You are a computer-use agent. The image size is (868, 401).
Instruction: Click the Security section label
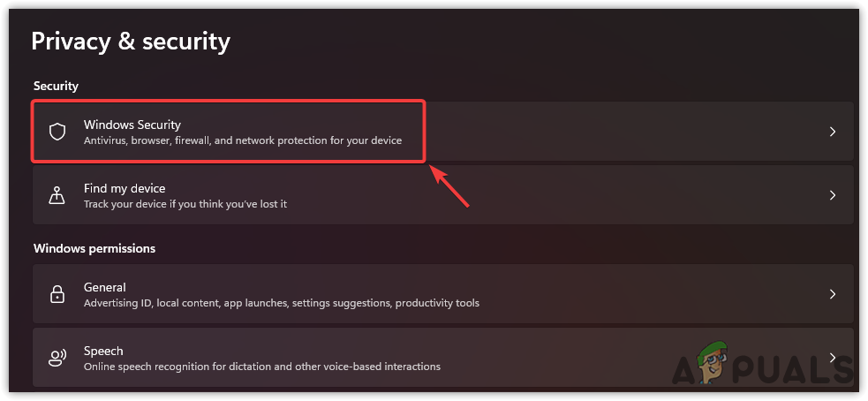(56, 86)
